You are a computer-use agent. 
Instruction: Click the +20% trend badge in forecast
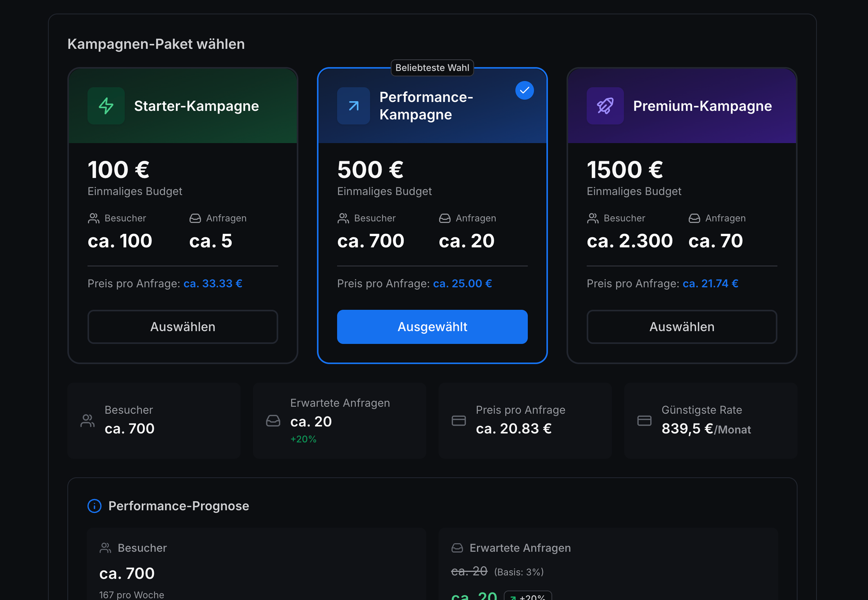[x=528, y=596]
